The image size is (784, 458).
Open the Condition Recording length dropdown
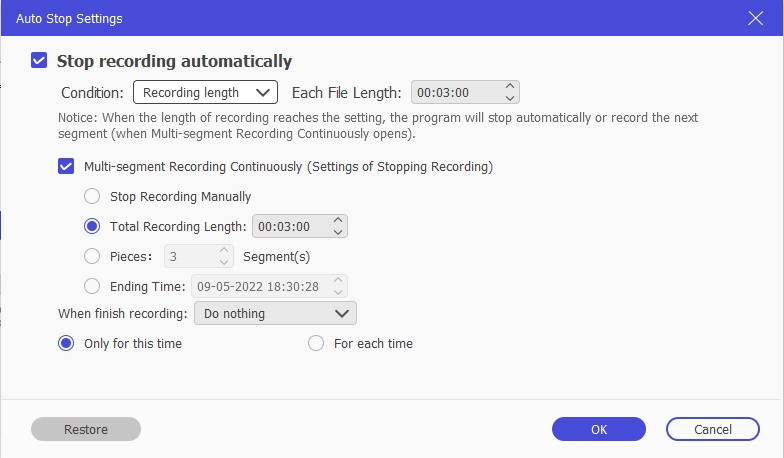click(206, 92)
